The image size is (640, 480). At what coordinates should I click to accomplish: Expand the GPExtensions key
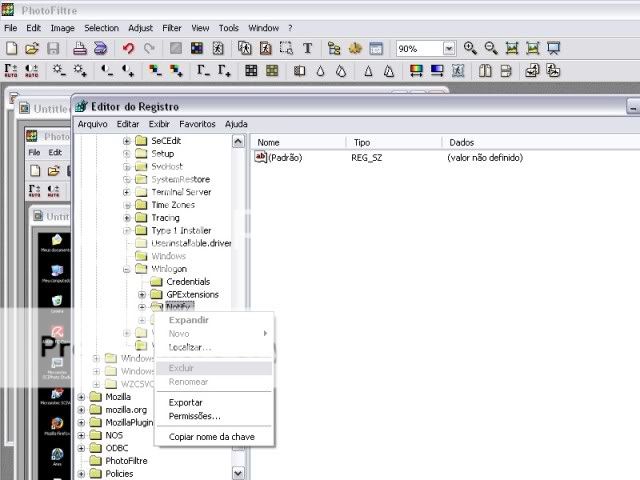(142, 295)
